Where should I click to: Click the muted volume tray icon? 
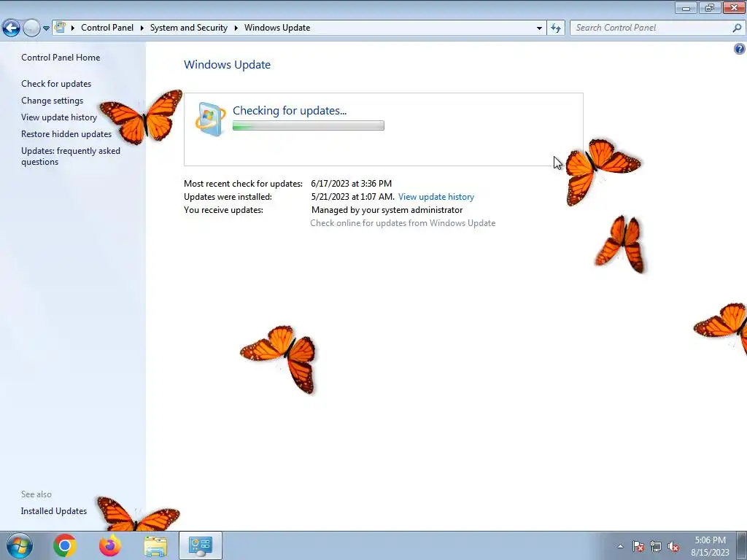[673, 546]
